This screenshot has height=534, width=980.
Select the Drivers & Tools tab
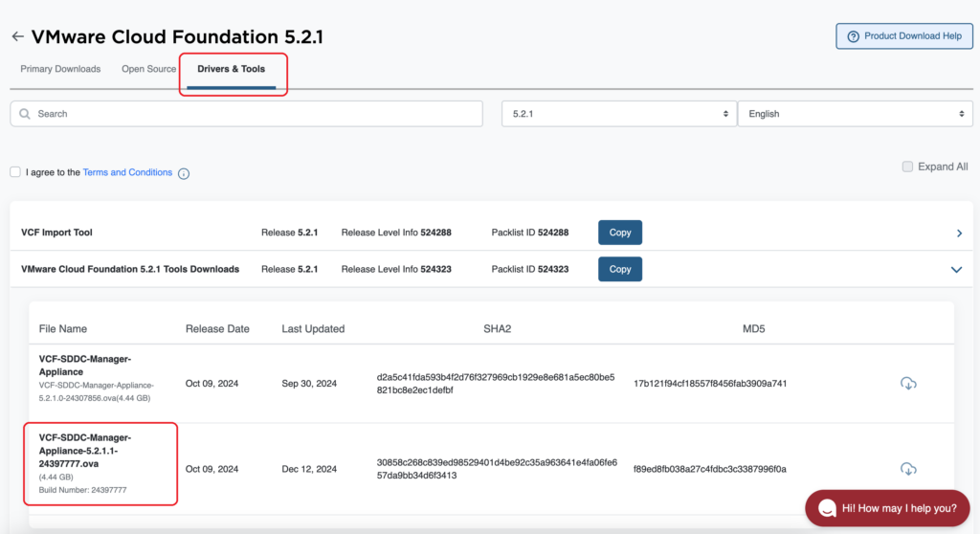pyautogui.click(x=231, y=69)
